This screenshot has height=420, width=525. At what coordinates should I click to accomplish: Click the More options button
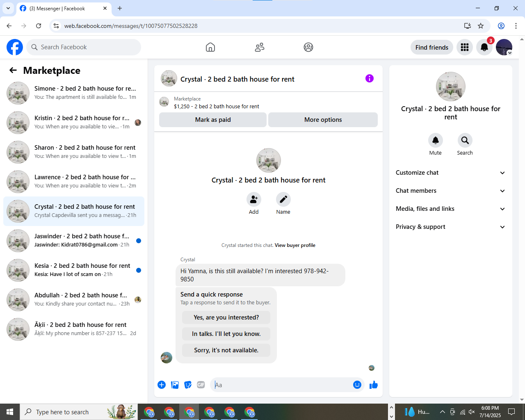[323, 120]
